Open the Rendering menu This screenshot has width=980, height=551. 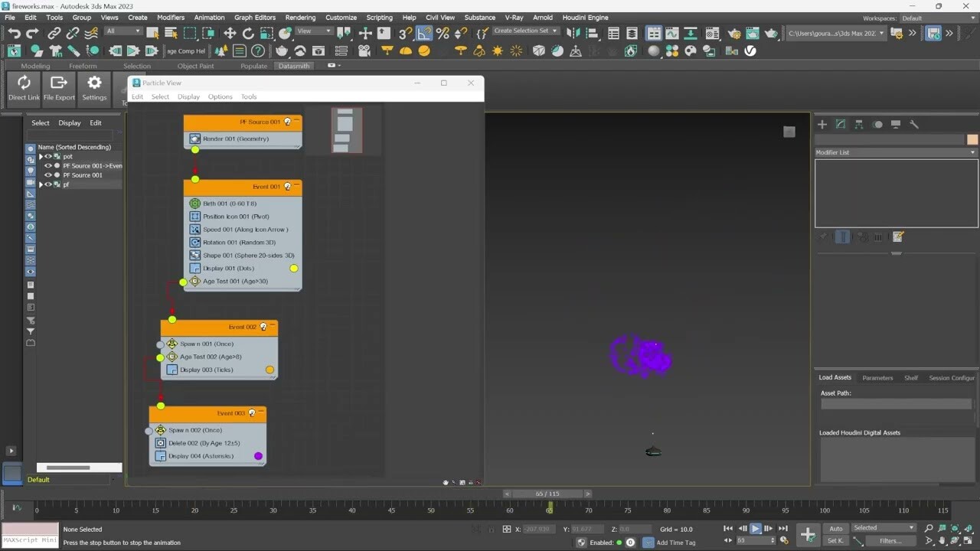click(x=301, y=17)
